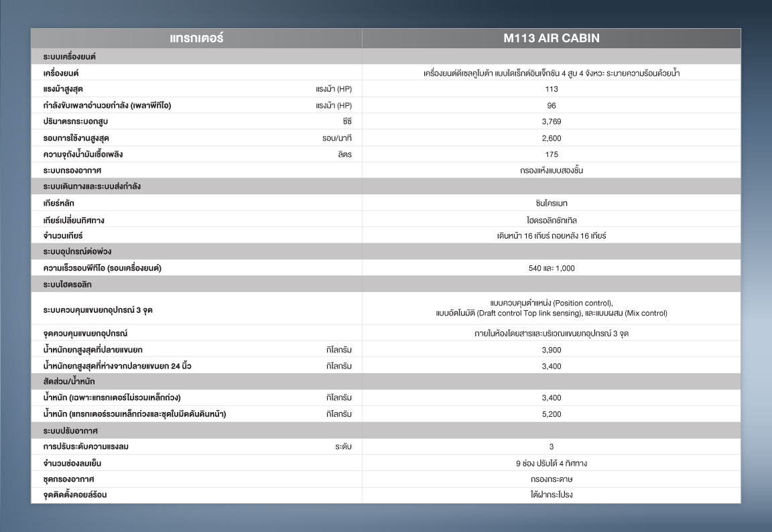772x532 pixels.
Task: Click the gear count value 'เดินหน้า 16 เกียร์ ถอยหลัง 16 เกียร์'
Action: click(x=552, y=236)
